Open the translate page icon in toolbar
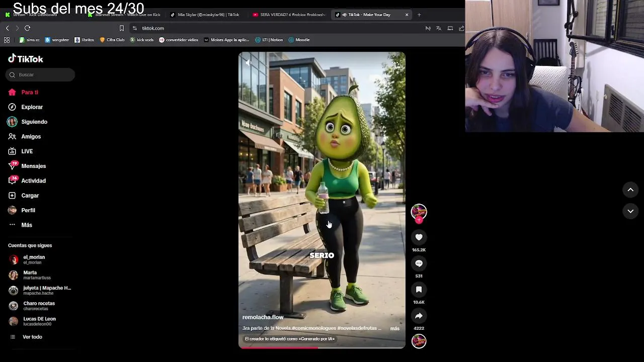This screenshot has width=644, height=362. pos(439,28)
